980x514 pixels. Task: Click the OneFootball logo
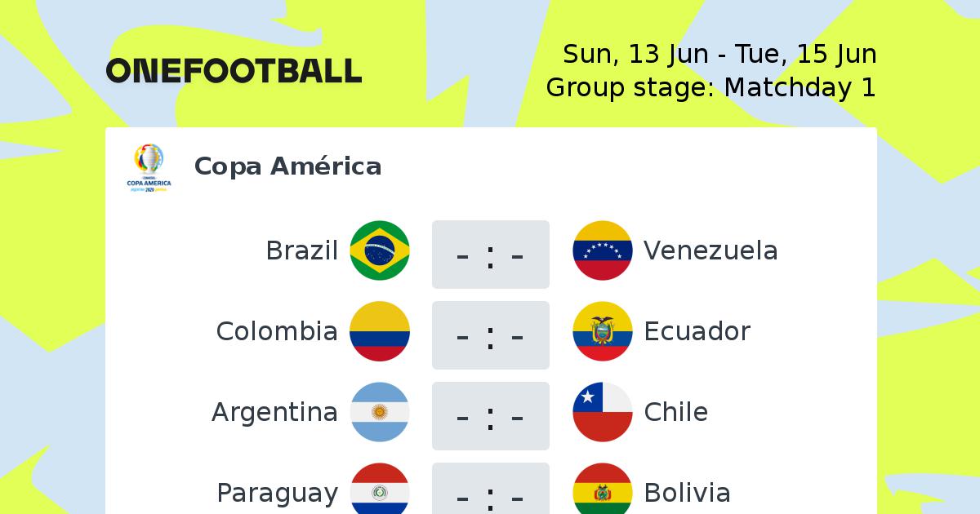(234, 71)
